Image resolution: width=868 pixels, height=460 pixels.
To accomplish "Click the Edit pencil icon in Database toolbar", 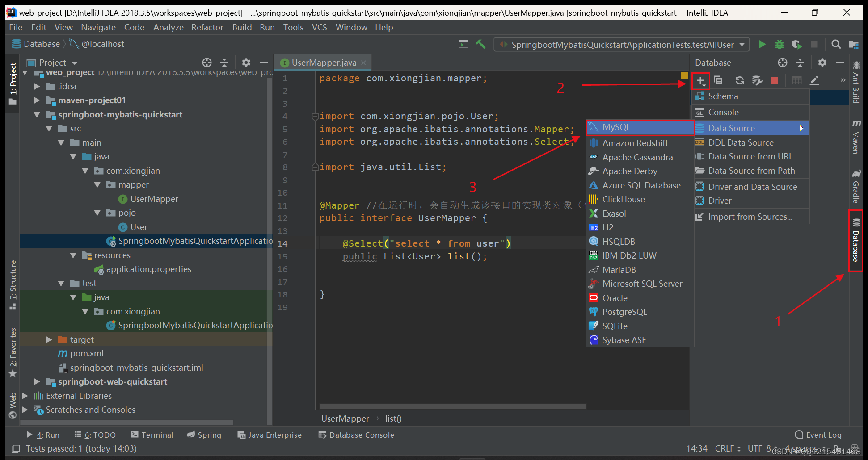I will tap(814, 80).
